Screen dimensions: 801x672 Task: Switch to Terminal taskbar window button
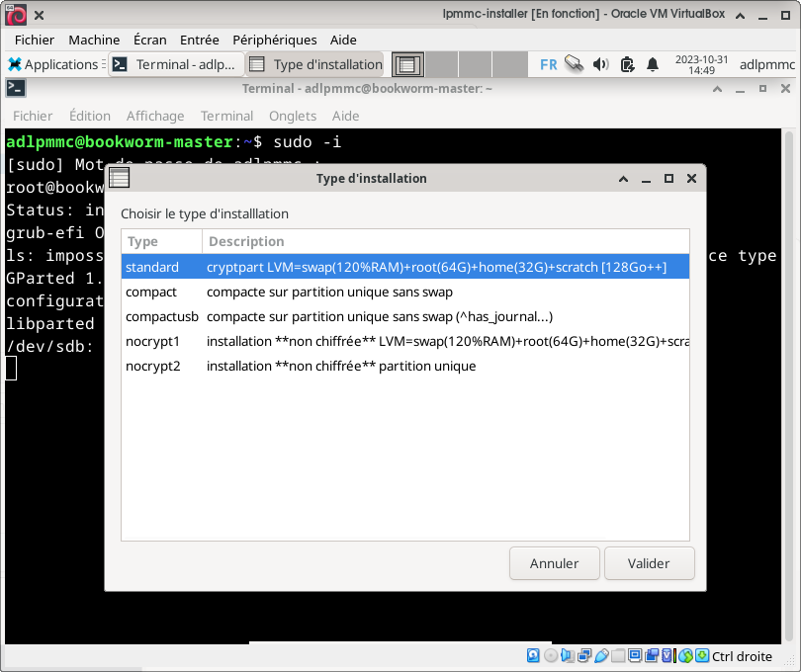click(175, 64)
